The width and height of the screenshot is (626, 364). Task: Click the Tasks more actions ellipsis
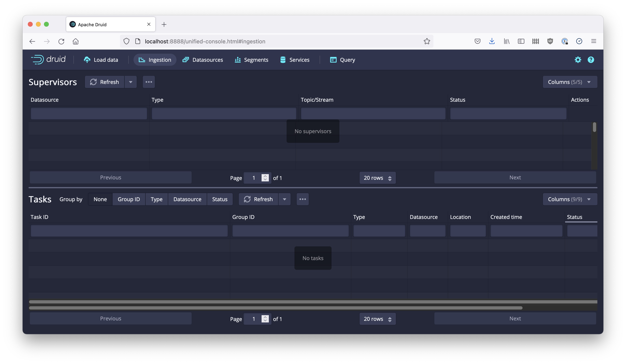pyautogui.click(x=302, y=199)
